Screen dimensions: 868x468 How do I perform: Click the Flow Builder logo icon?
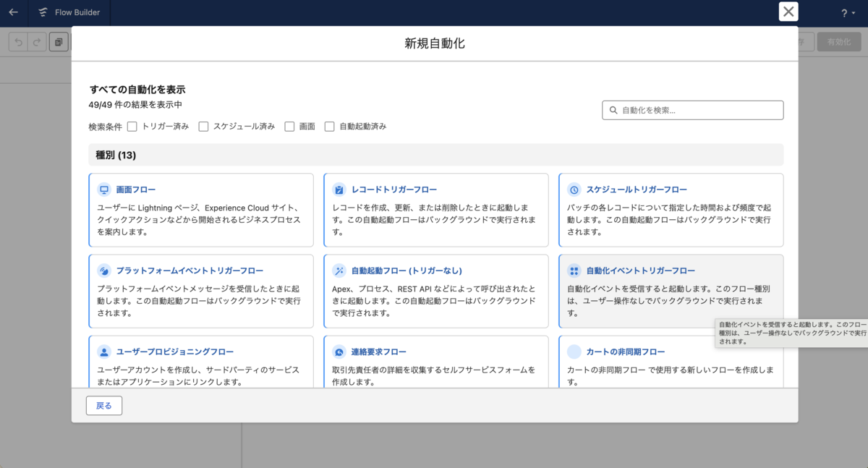click(x=43, y=12)
